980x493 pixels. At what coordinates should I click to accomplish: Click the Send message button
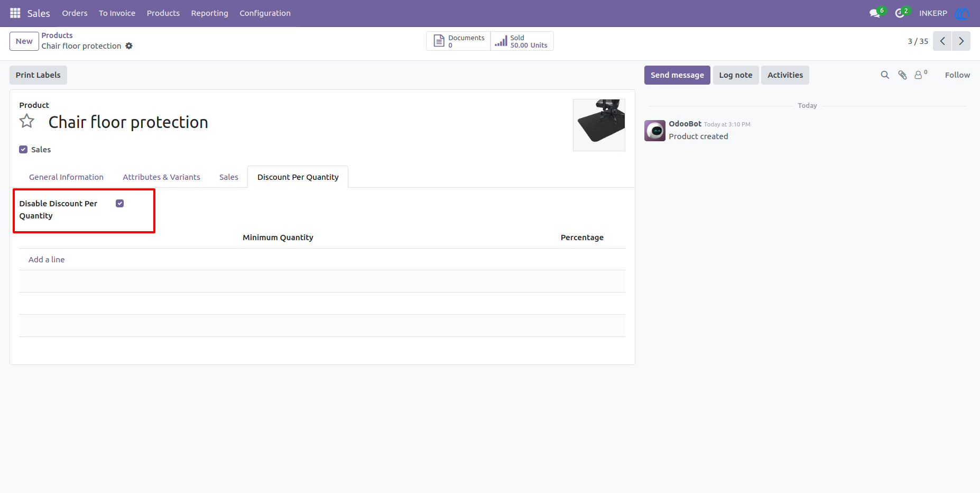click(677, 75)
